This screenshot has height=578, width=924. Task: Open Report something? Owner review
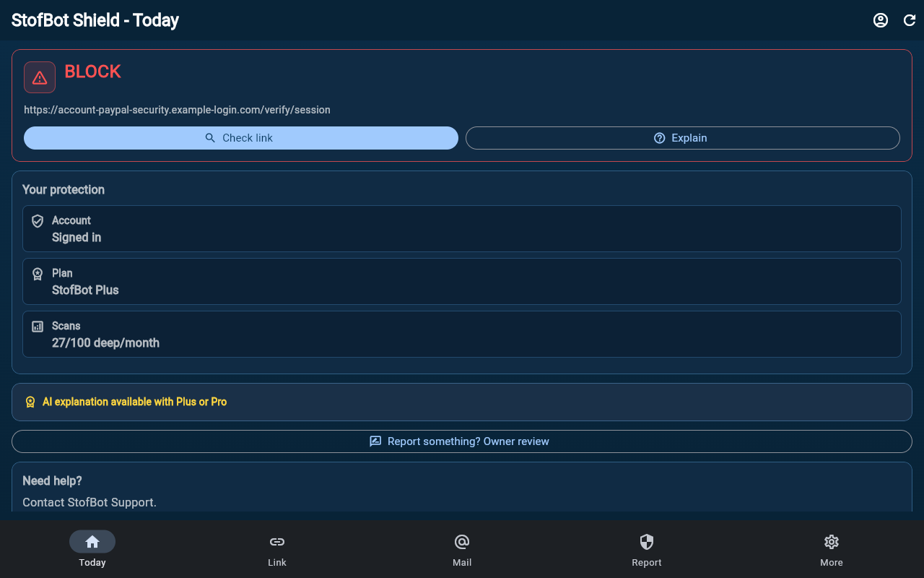(462, 441)
